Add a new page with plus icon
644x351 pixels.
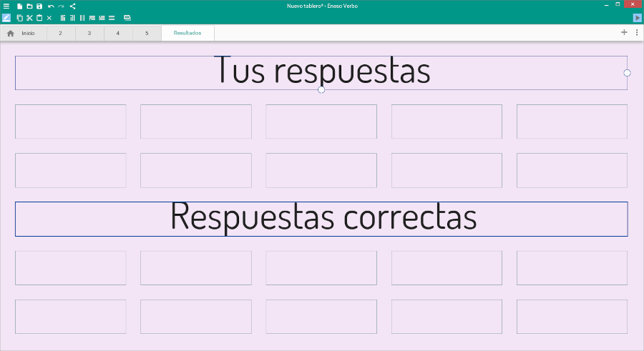pyautogui.click(x=624, y=32)
